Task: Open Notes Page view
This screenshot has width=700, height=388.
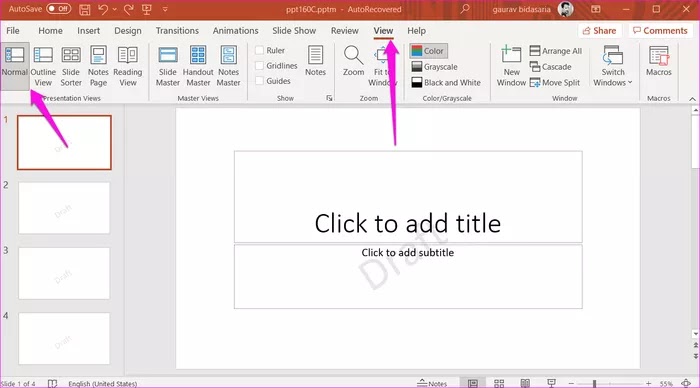Action: click(x=98, y=66)
